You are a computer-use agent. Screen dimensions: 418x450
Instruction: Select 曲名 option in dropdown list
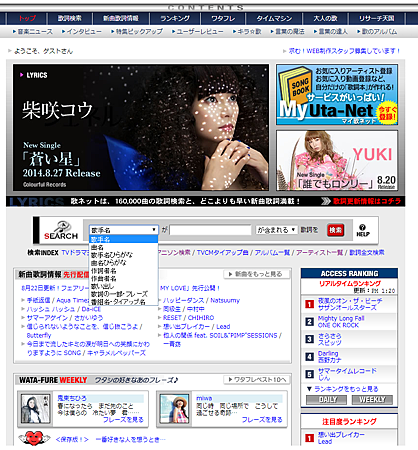(x=123, y=247)
